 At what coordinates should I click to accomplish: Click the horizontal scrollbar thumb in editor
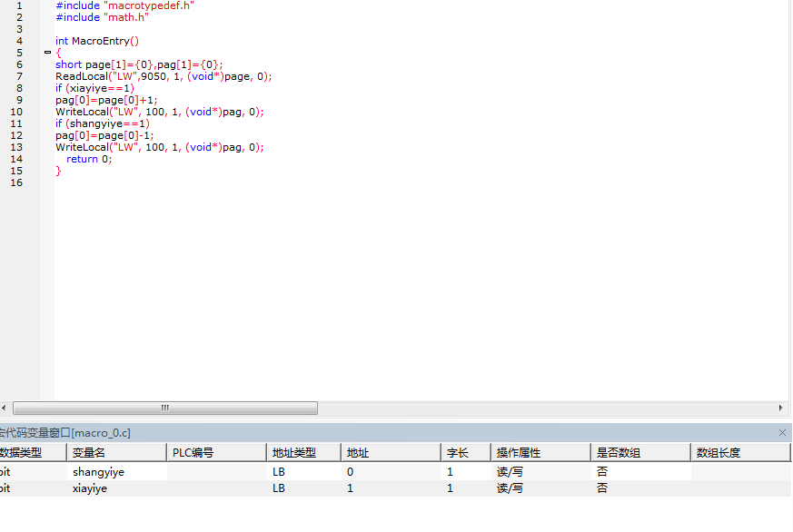[x=165, y=409]
